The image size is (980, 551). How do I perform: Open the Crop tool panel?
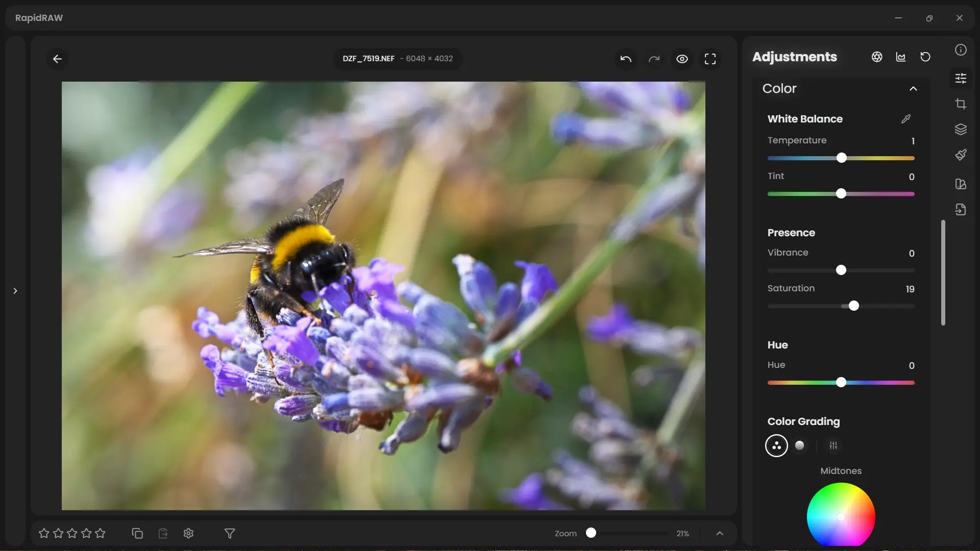point(961,104)
